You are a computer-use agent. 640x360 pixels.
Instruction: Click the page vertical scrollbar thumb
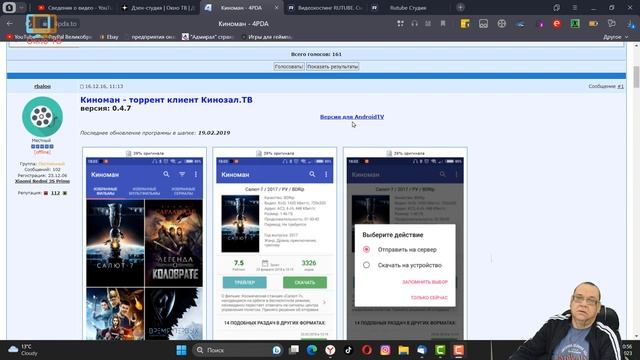tap(636, 76)
